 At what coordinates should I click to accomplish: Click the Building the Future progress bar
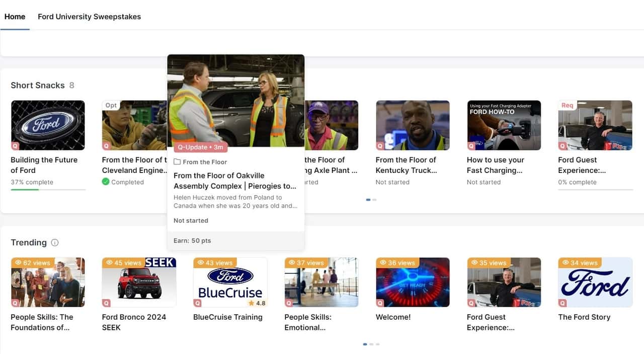pos(48,190)
